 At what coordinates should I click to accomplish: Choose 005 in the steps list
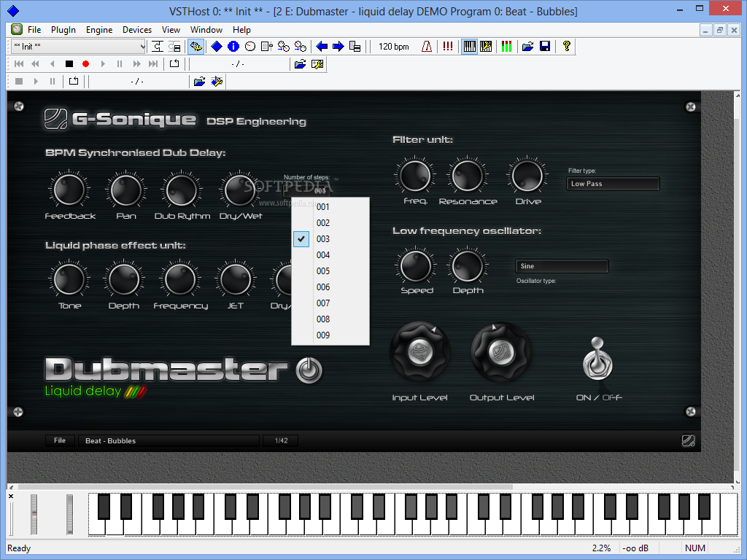(330, 271)
